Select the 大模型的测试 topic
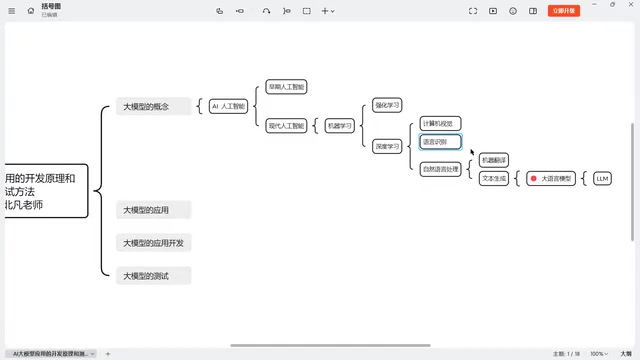The width and height of the screenshot is (640, 360). (153, 276)
